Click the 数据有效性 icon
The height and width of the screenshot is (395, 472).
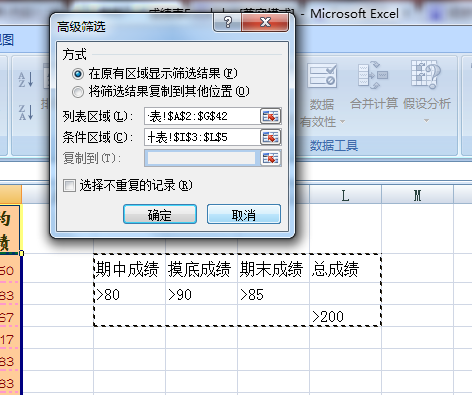(322, 76)
